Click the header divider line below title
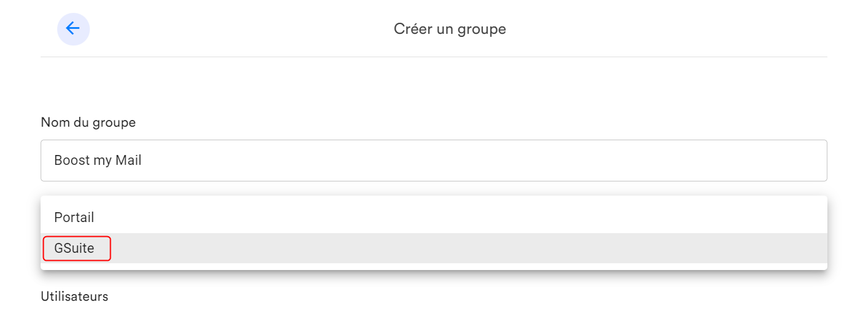This screenshot has width=868, height=318. click(x=434, y=57)
